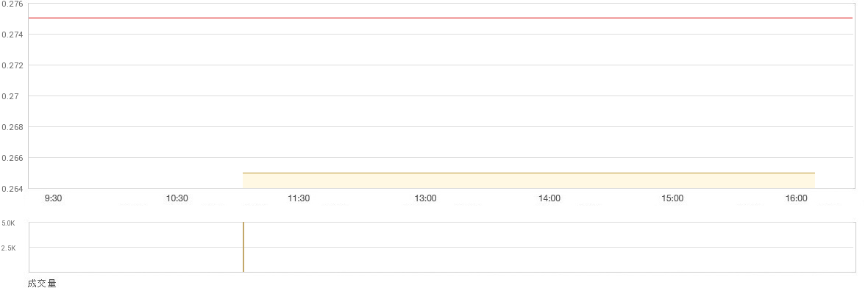868x288 pixels.
Task: Click the 0.272 price axis label
Action: (13, 65)
